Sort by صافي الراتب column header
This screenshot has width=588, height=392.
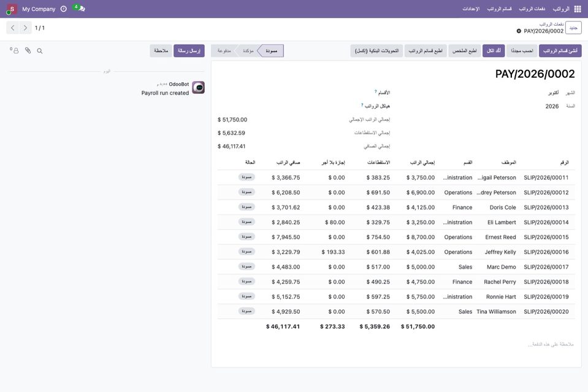pyautogui.click(x=288, y=163)
